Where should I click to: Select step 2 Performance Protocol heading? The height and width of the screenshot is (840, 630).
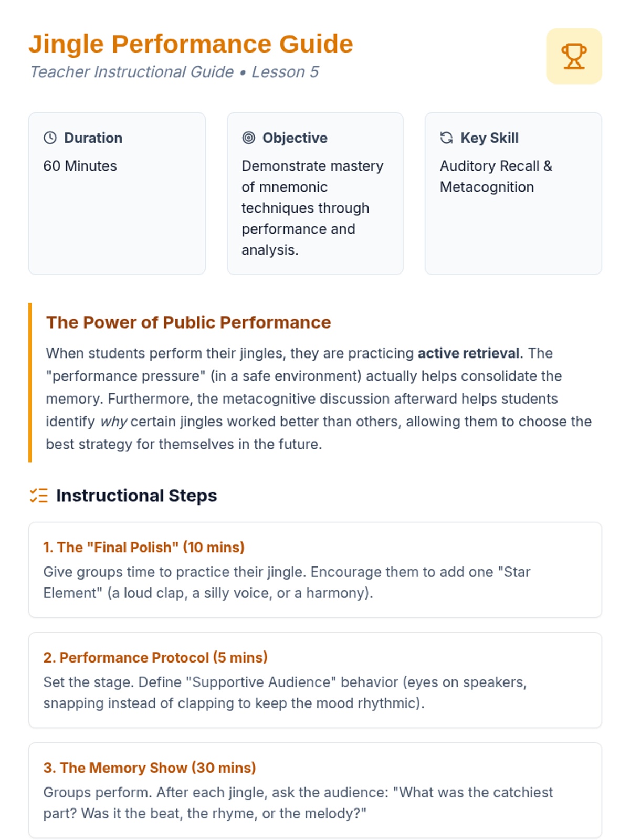[x=155, y=657]
